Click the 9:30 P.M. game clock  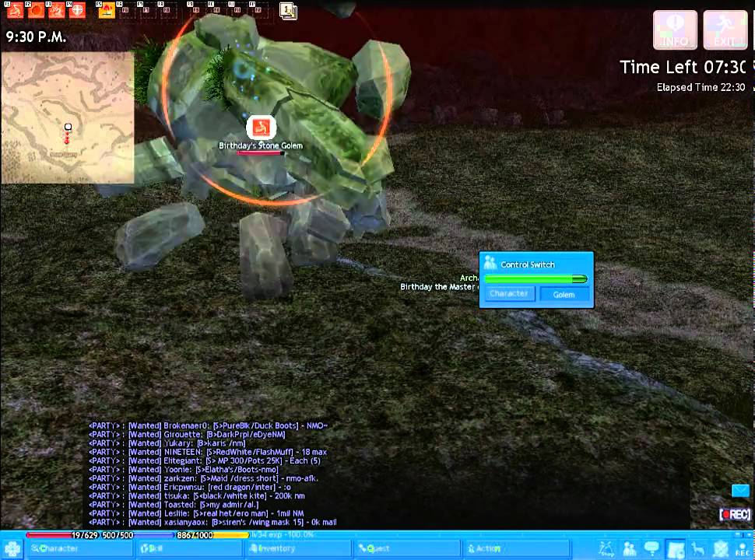pyautogui.click(x=36, y=37)
